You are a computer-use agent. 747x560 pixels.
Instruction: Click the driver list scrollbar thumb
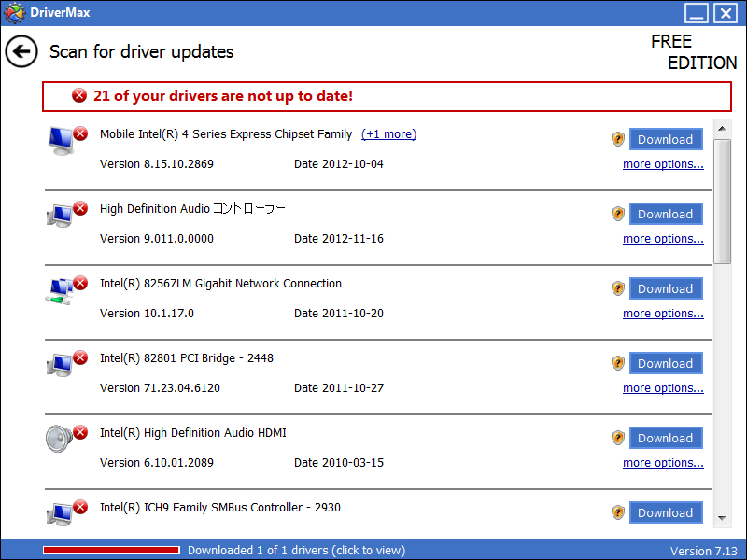(722, 202)
